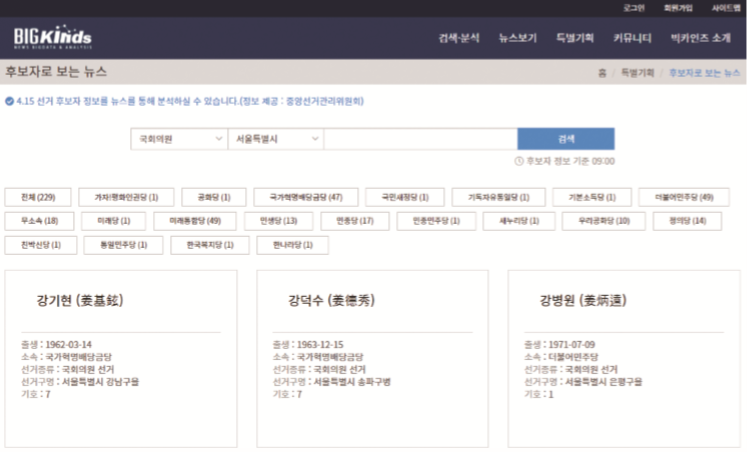
Task: Click the BIG Kinds logo
Action: pos(53,37)
